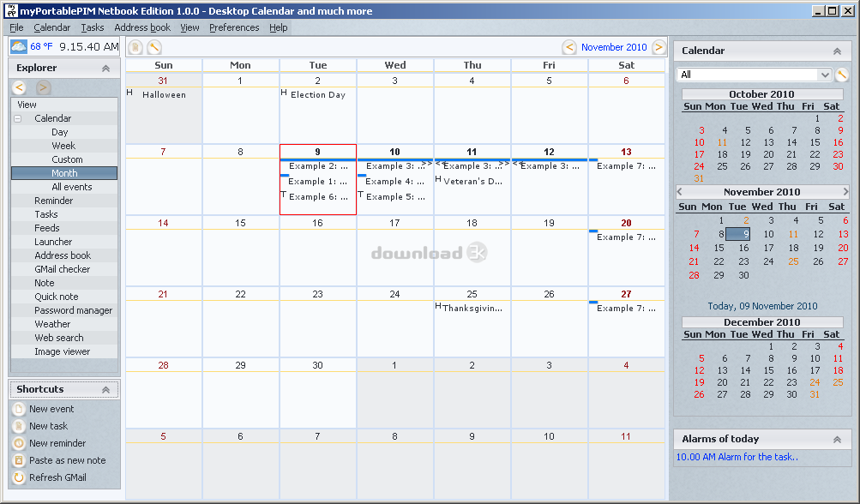Select the Month view tree item

(x=64, y=173)
